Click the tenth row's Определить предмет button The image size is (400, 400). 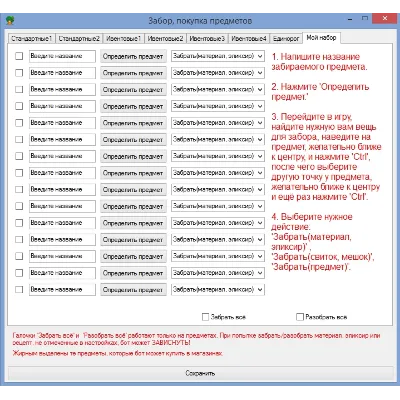click(133, 206)
